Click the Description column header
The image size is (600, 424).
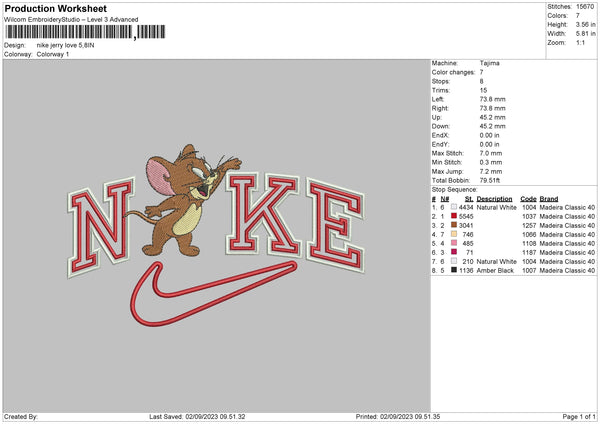pos(494,199)
